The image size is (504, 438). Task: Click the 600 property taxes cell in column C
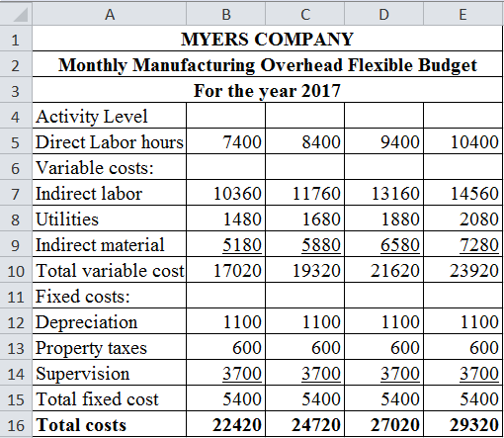coord(305,347)
